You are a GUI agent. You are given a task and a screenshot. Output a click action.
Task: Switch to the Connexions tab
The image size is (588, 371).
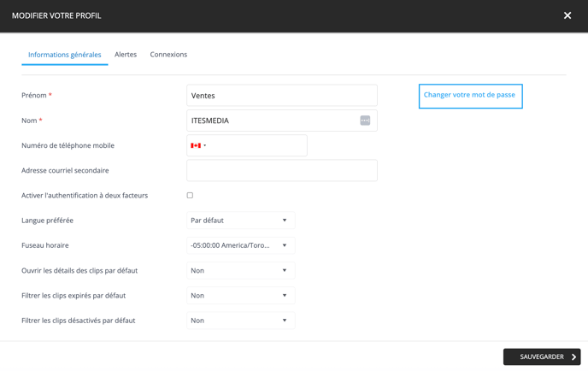[x=168, y=55]
